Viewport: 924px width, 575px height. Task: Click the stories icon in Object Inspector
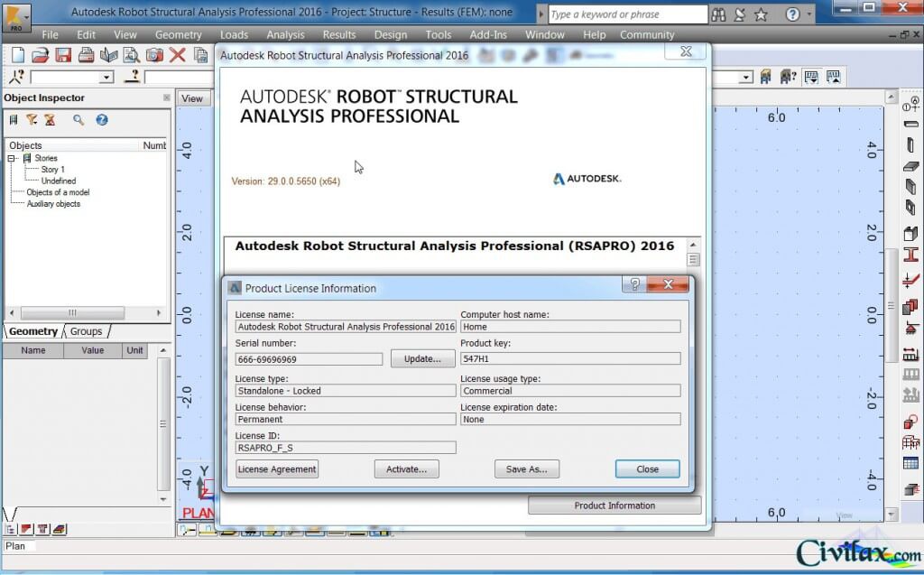[14, 120]
